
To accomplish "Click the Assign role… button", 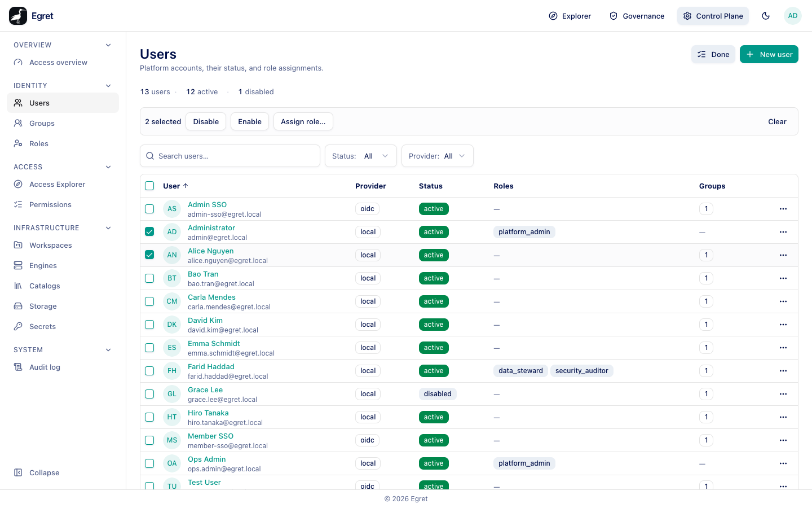I will click(303, 121).
